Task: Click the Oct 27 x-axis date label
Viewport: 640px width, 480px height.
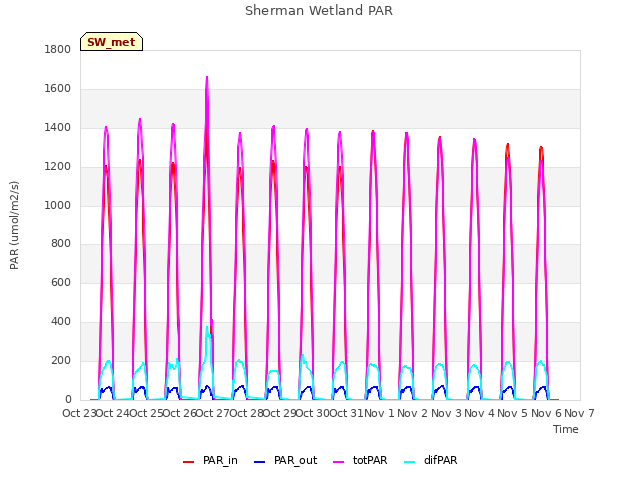Action: pos(213,413)
